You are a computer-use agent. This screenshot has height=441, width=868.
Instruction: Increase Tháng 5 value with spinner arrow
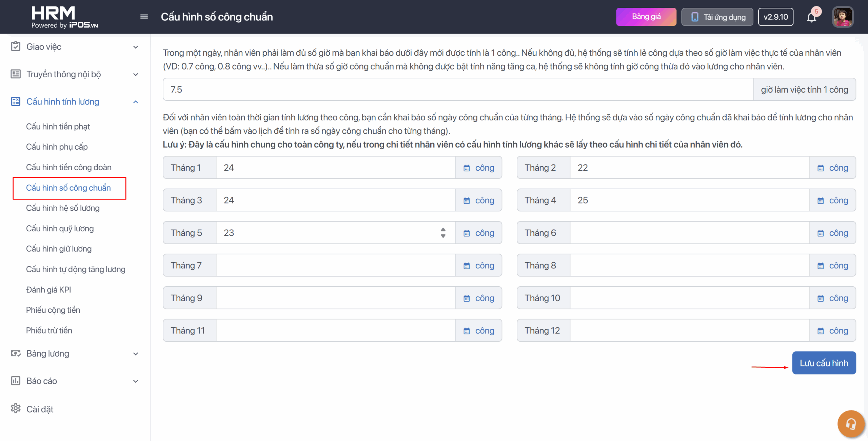443,230
